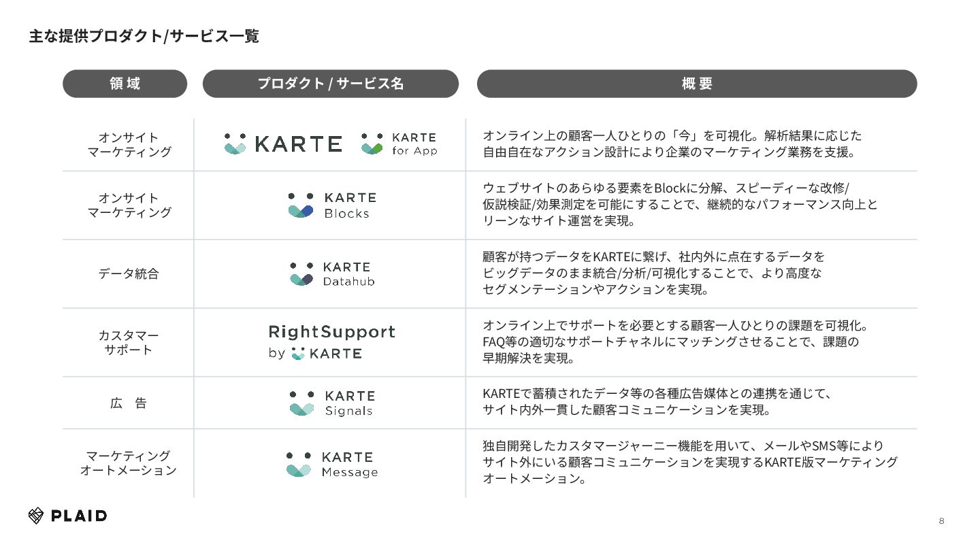The image size is (980, 551).
Task: Click the マーケティングオートメーション category label
Action: coord(129,463)
